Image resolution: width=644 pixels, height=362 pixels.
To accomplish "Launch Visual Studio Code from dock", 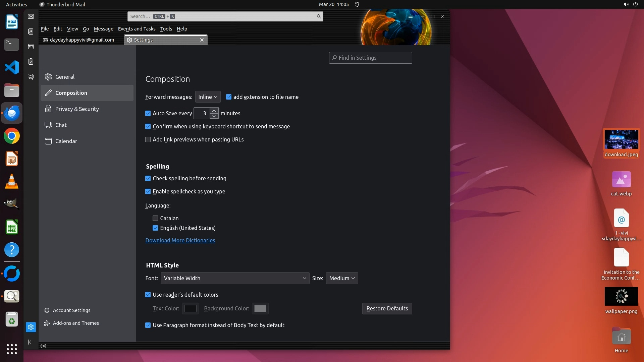I will coord(12,67).
